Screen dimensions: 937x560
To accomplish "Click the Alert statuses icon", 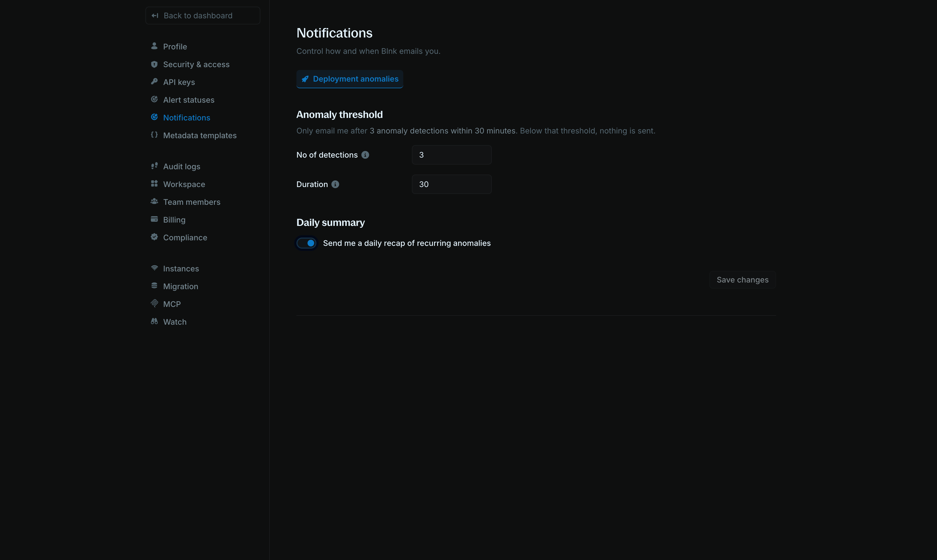I will [154, 99].
